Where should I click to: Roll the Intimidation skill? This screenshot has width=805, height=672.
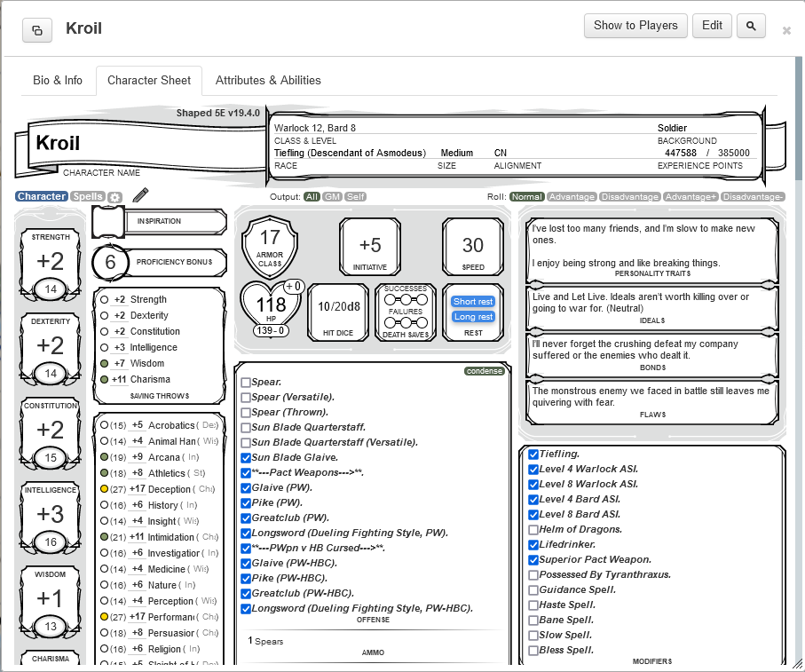coord(171,537)
